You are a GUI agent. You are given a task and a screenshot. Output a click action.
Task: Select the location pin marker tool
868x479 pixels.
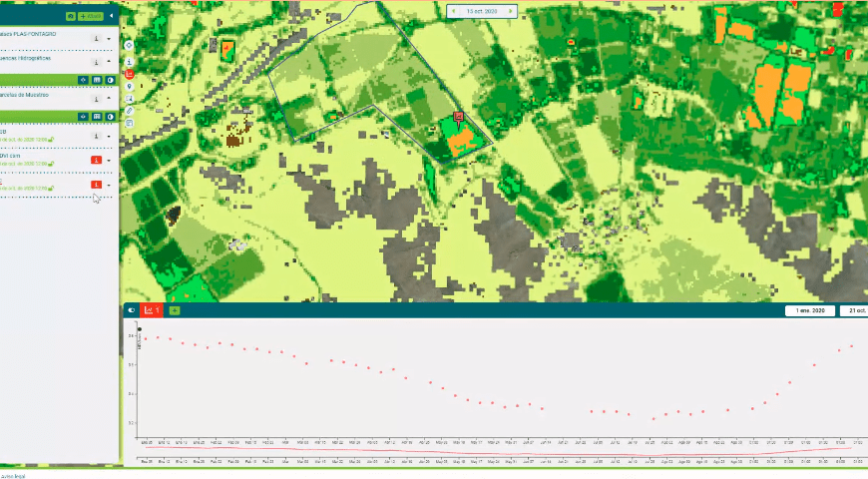(129, 87)
